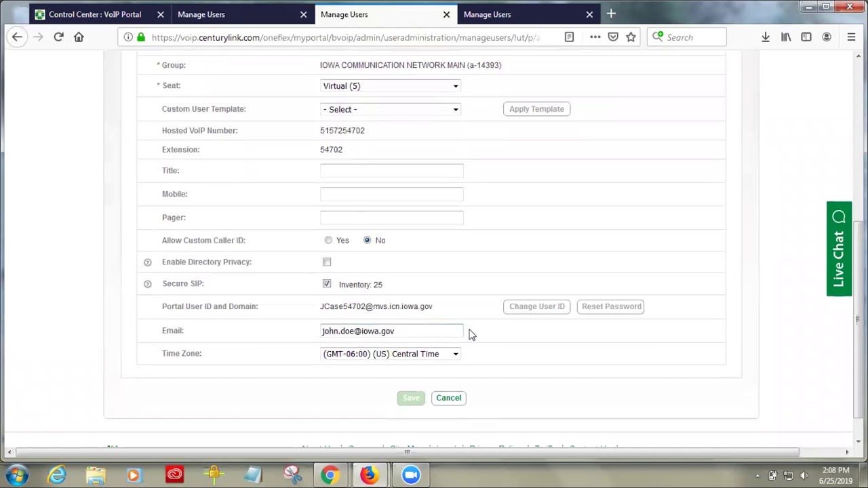This screenshot has width=868, height=488.
Task: Open File Explorer from taskbar
Action: coord(96,475)
